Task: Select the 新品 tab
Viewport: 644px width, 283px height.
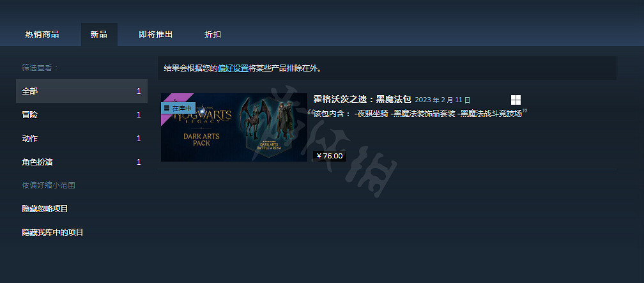Action: tap(99, 34)
